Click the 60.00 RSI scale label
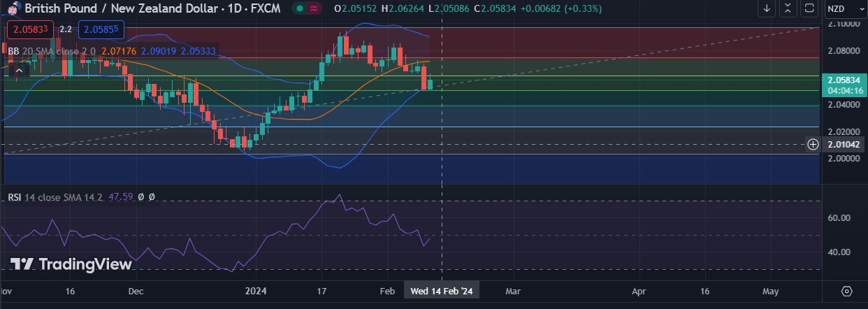Viewport: 868px width, 309px height. [839, 218]
